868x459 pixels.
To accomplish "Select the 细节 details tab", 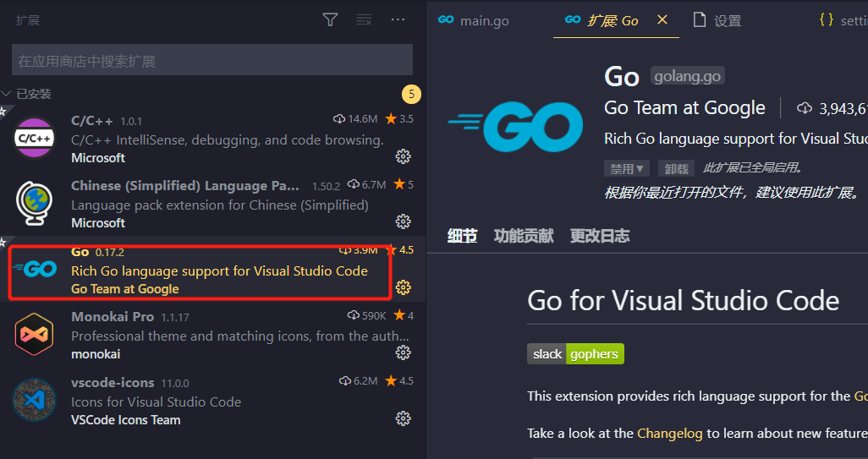I will pyautogui.click(x=462, y=236).
